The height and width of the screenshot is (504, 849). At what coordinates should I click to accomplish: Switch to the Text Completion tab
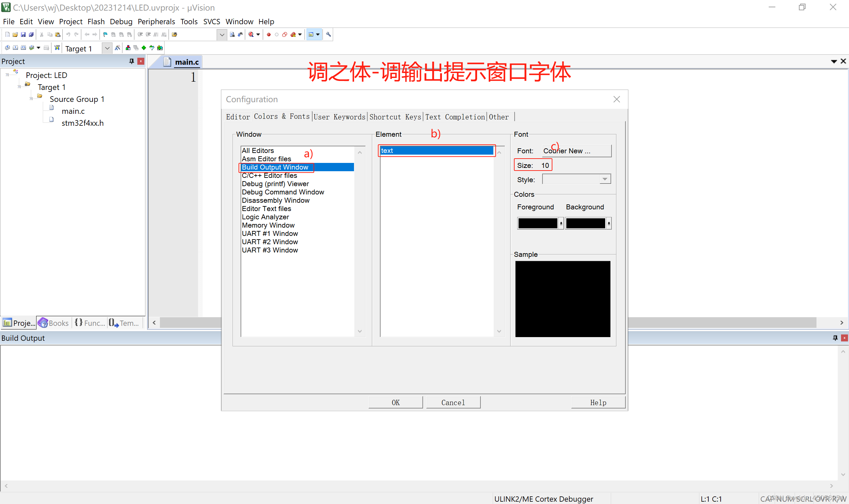(x=455, y=117)
